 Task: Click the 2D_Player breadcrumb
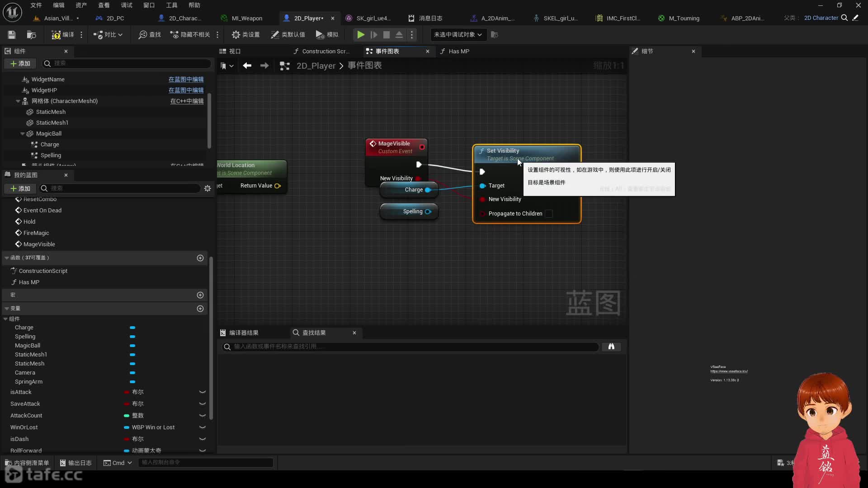(316, 66)
